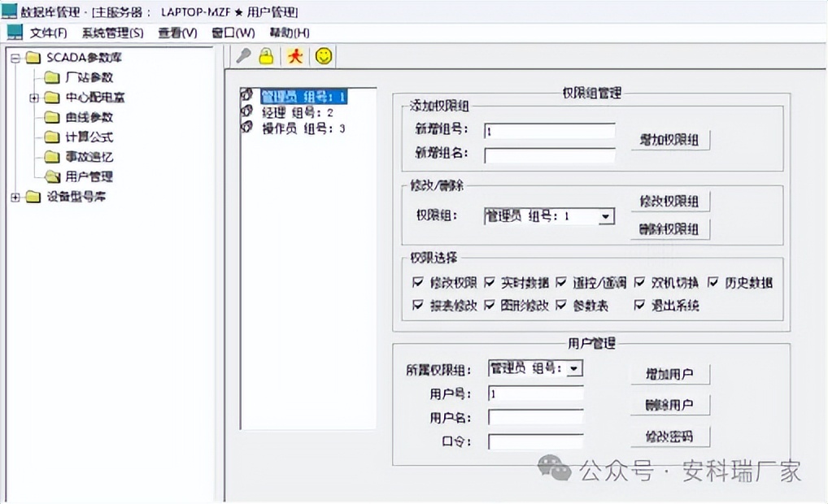Focus the 口令 password field
The width and height of the screenshot is (828, 504).
[535, 441]
